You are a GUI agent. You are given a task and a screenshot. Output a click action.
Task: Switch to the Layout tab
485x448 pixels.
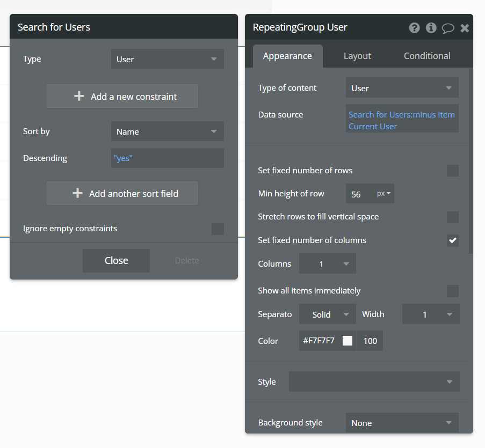point(357,56)
